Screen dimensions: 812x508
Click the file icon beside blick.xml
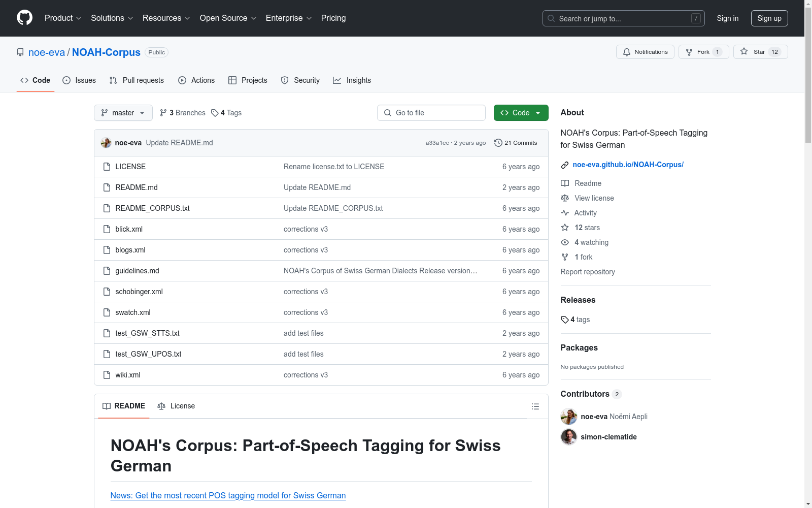(x=107, y=229)
